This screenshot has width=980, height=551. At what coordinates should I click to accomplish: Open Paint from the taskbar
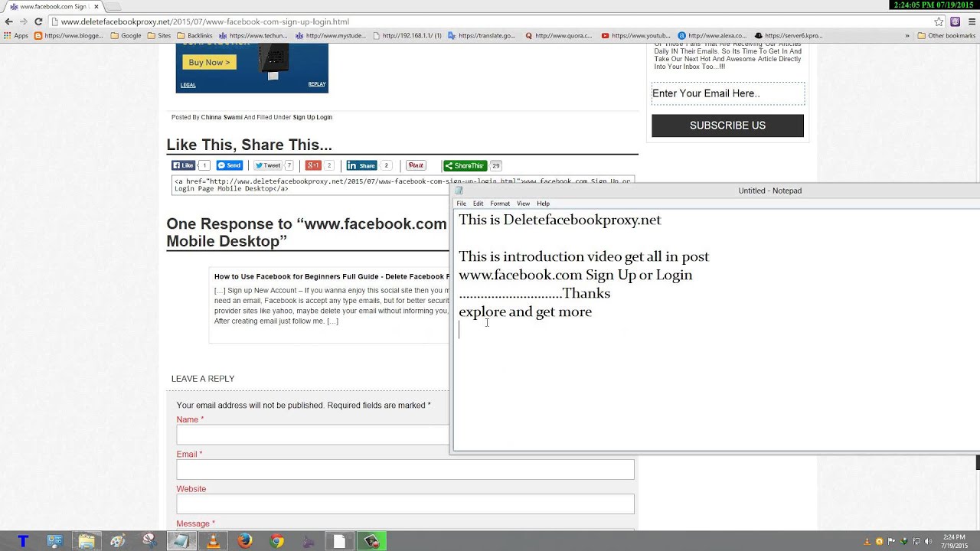tap(118, 541)
